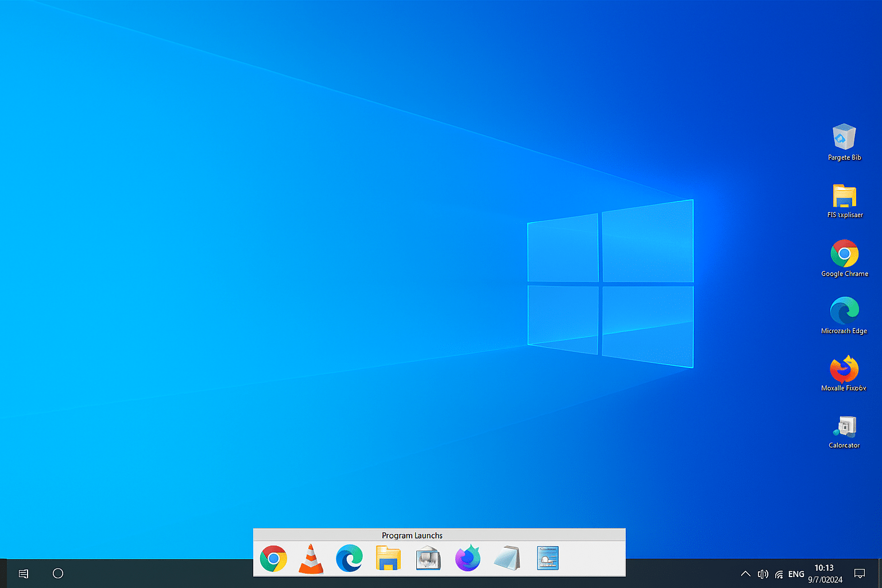882x588 pixels.
Task: Open the Start menu
Action: tap(23, 573)
